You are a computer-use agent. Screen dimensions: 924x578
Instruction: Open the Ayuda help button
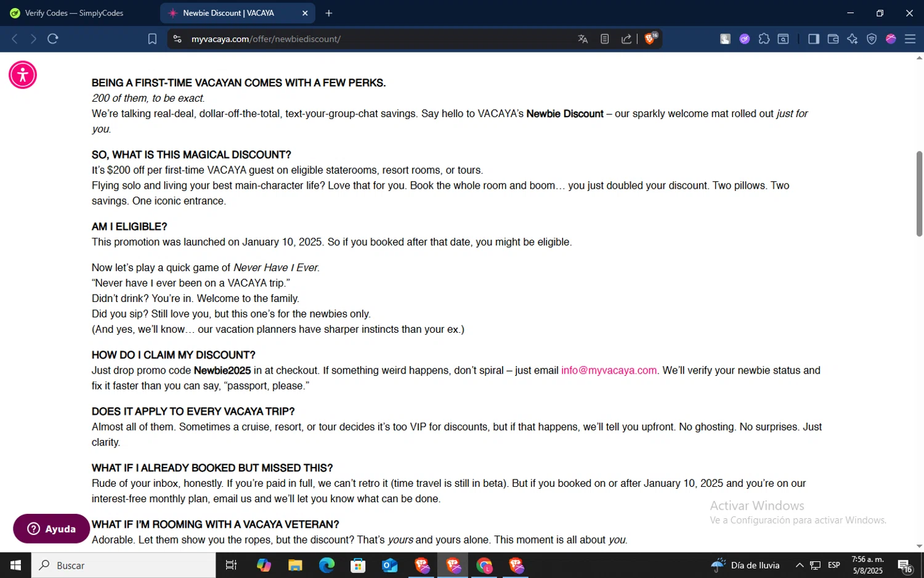click(x=51, y=529)
